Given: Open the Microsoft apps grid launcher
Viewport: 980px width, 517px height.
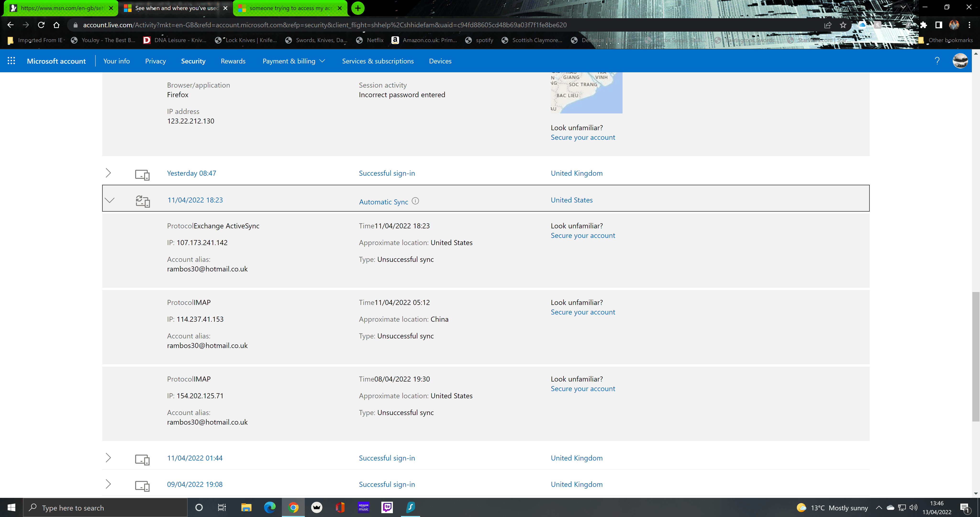Looking at the screenshot, I should pos(11,61).
